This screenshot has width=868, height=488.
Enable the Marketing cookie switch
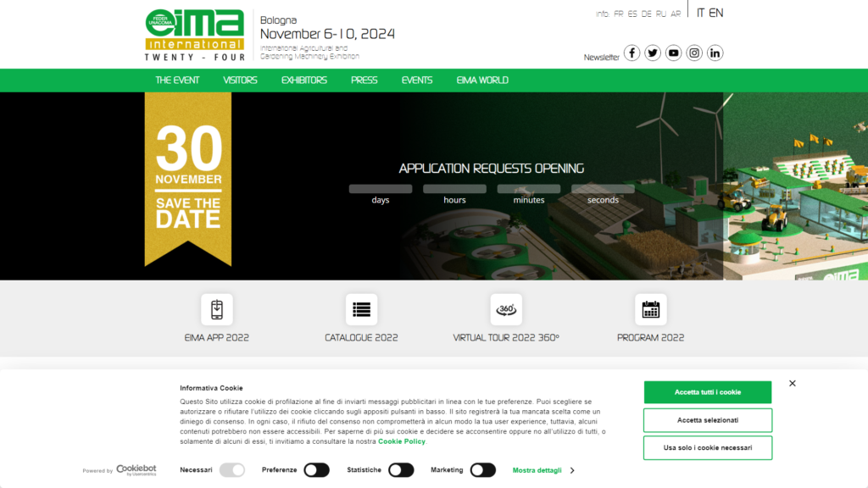click(x=482, y=469)
